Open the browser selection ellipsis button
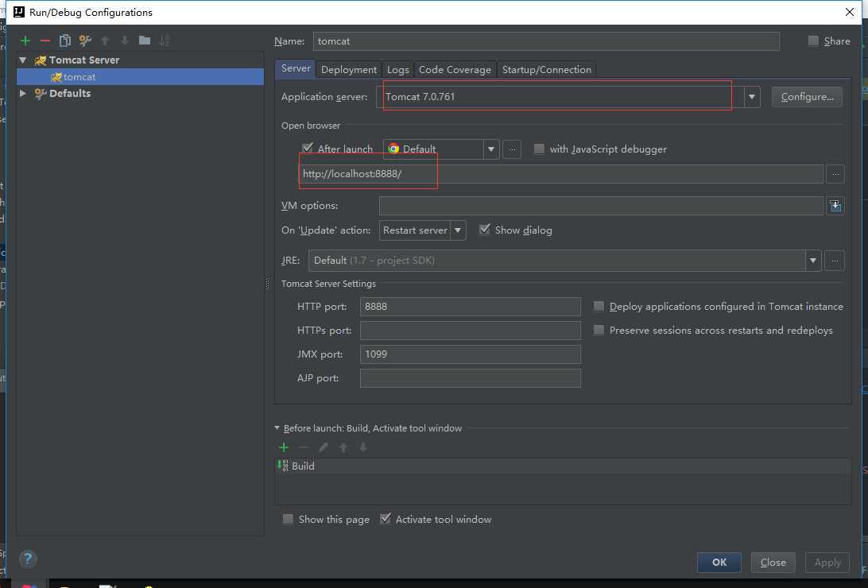This screenshot has width=868, height=588. pos(512,149)
